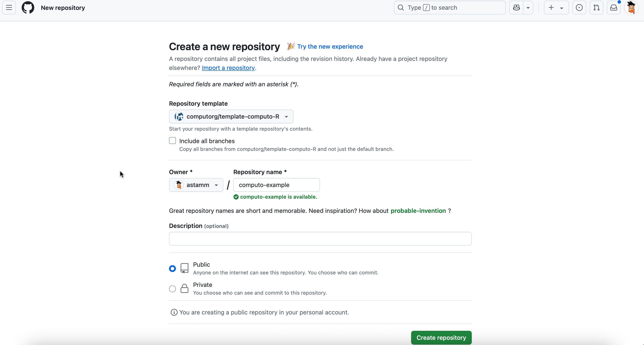
Task: Enable Include all branches checkbox
Action: tap(172, 141)
